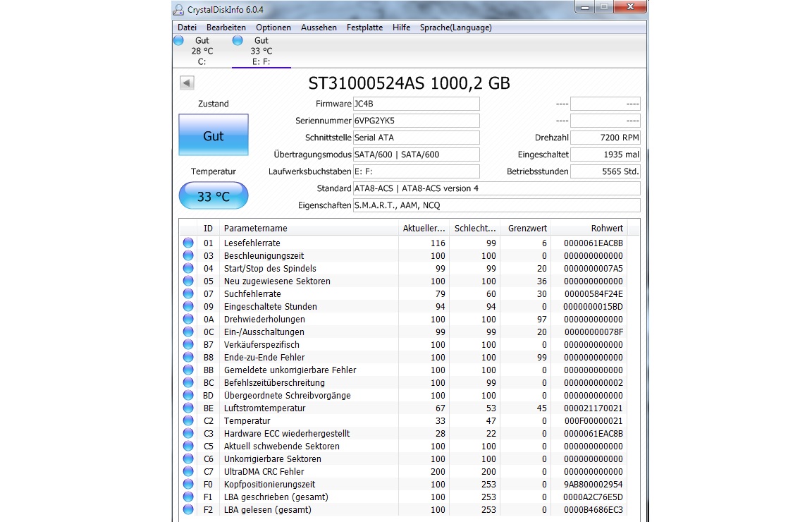This screenshot has height=522, width=812.
Task: Select the C: disk tab at 28 °C
Action: pyautogui.click(x=202, y=51)
